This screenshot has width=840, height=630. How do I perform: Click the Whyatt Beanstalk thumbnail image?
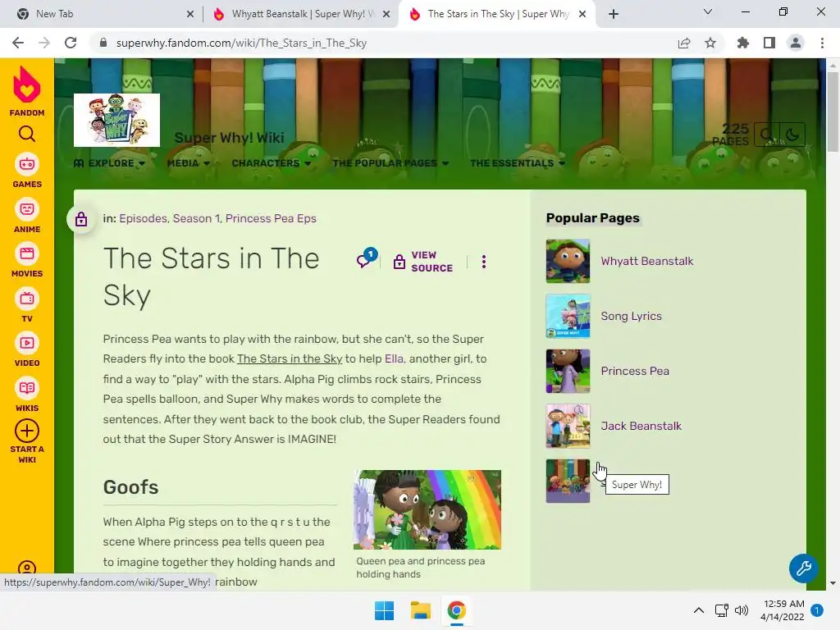coord(568,261)
